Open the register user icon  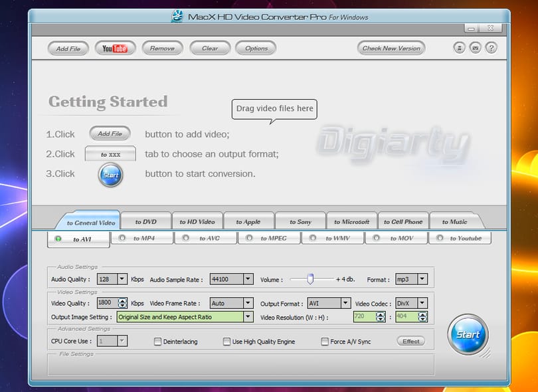coord(459,48)
